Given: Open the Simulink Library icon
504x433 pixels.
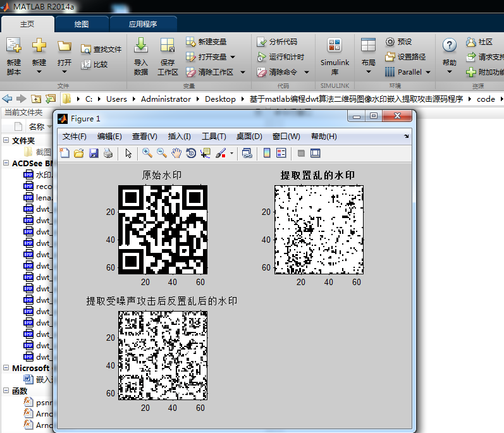Looking at the screenshot, I should (x=335, y=46).
